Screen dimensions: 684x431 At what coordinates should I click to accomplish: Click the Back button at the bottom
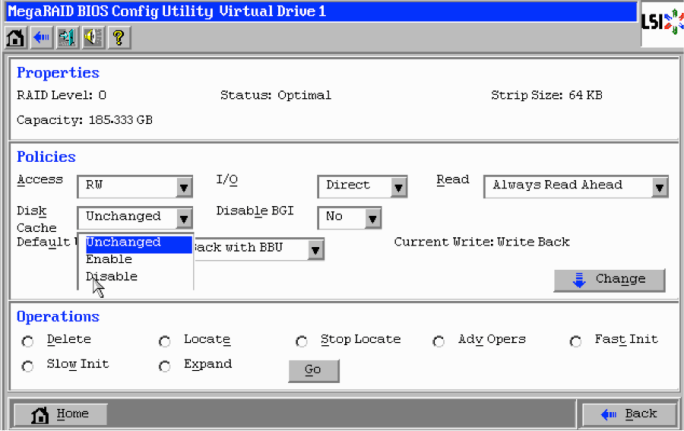[x=629, y=414]
